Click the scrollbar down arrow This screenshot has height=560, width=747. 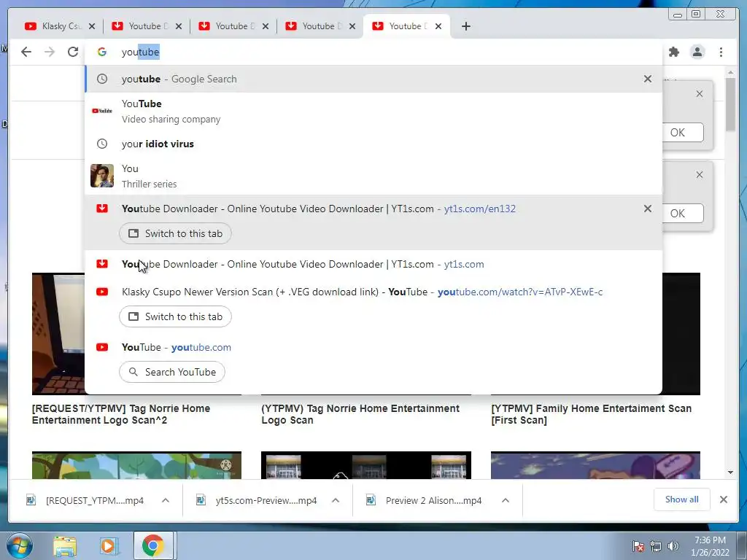click(x=731, y=472)
